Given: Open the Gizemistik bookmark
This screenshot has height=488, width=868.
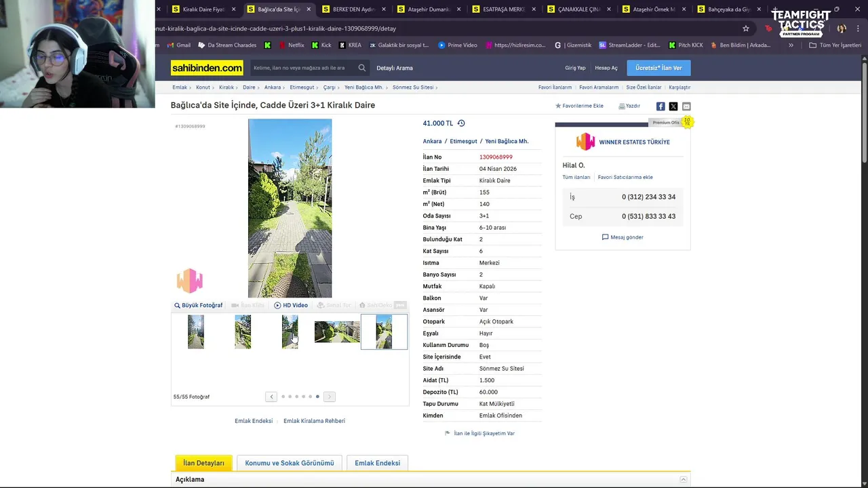Looking at the screenshot, I should [x=573, y=45].
